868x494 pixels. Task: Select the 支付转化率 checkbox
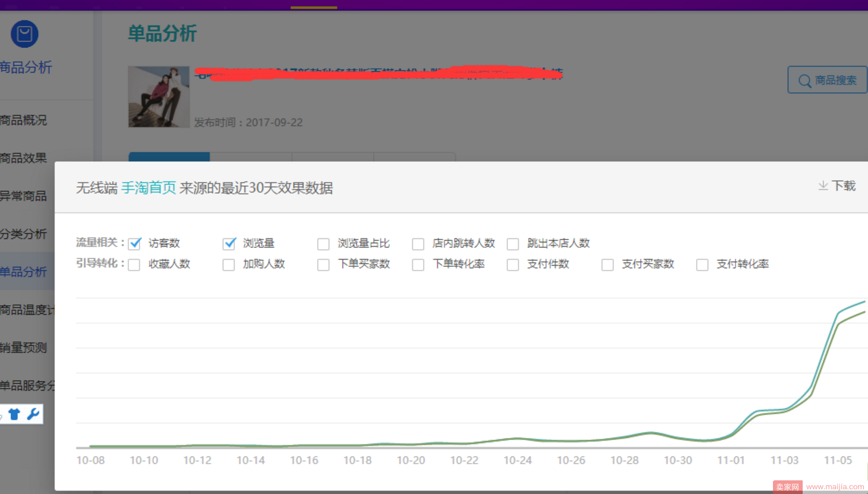[702, 265]
